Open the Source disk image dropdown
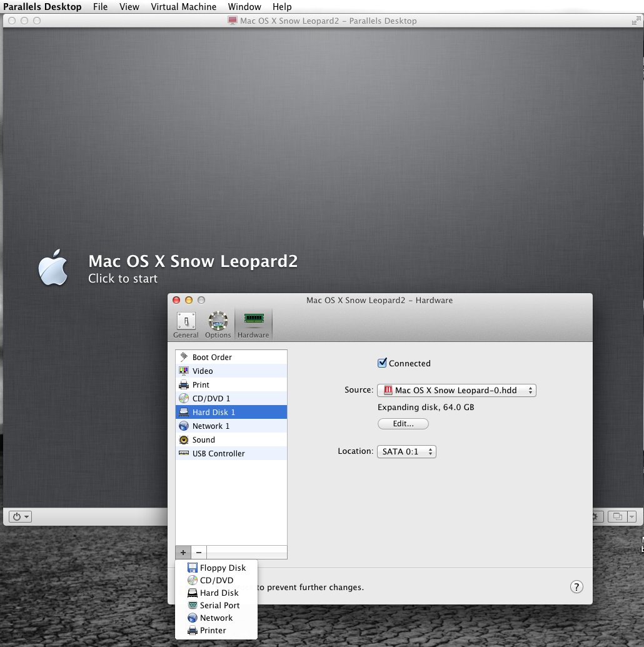The width and height of the screenshot is (644, 647). click(456, 390)
